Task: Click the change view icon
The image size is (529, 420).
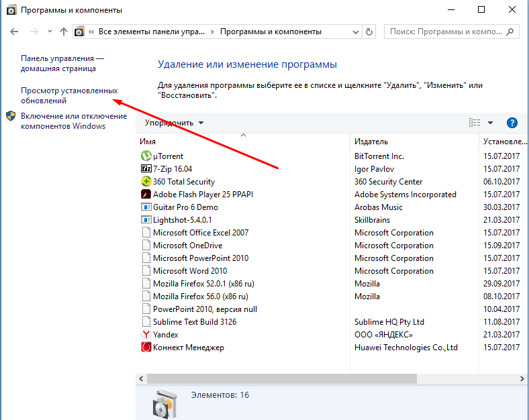Action: (475, 123)
